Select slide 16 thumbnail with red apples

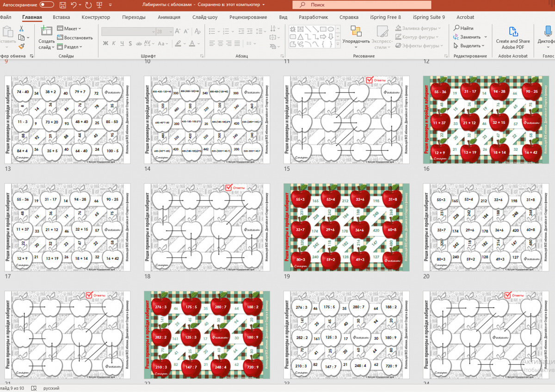(486, 120)
